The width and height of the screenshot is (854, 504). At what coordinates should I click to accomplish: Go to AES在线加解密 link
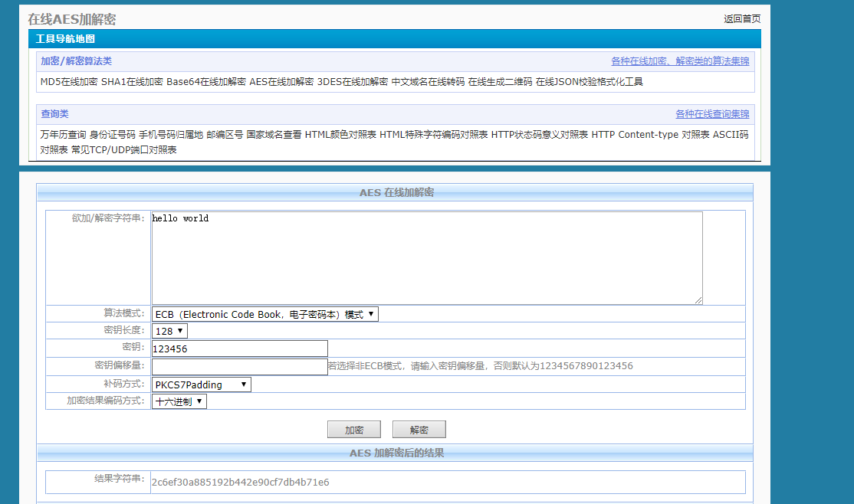coord(281,82)
